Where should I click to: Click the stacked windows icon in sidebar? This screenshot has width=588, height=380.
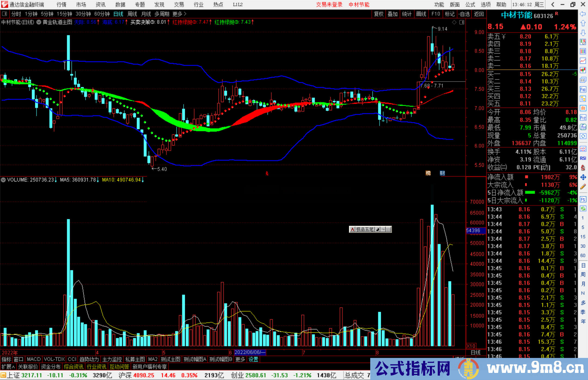[x=583, y=80]
